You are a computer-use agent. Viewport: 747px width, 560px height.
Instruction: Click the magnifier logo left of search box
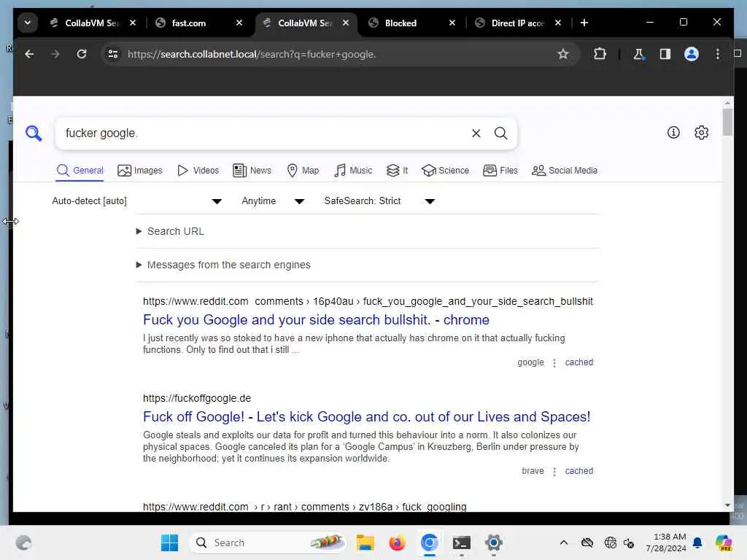tap(34, 133)
